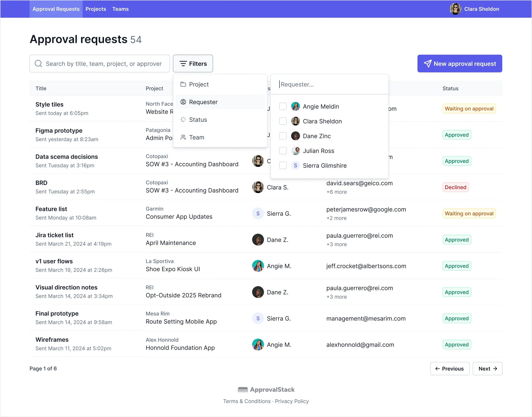
Task: Open the Status filter option
Action: coord(198,119)
